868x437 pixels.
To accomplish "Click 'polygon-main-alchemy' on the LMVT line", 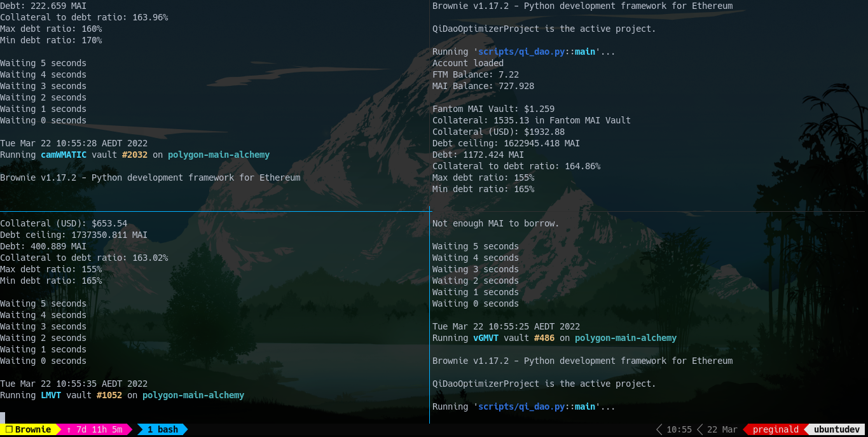I will pos(193,395).
